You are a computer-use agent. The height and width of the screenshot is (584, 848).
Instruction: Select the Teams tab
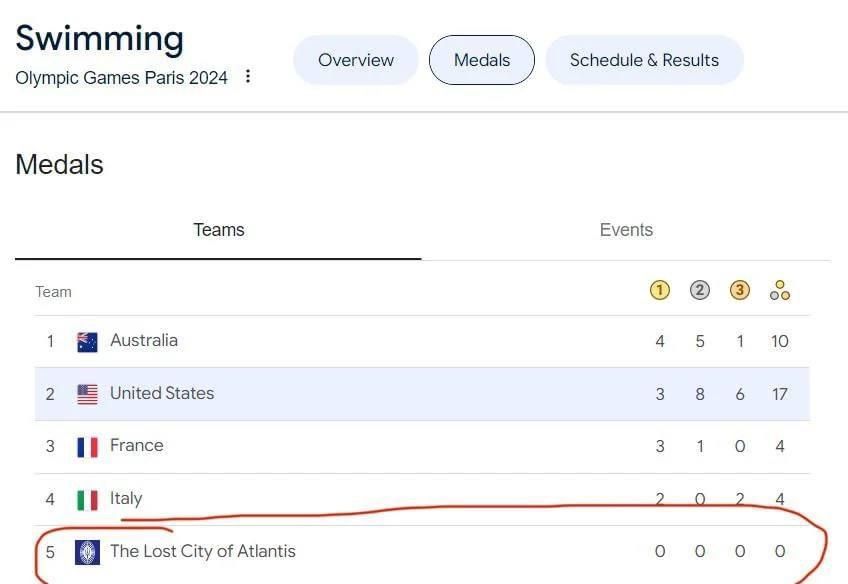tap(218, 230)
